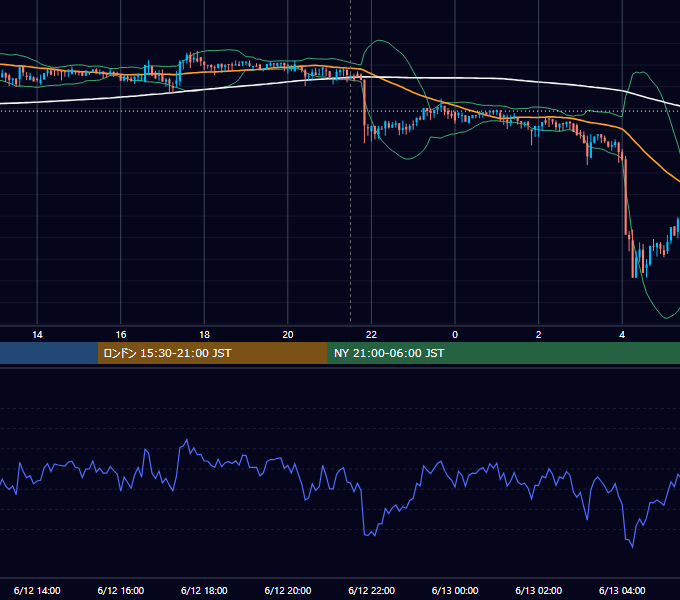680x600 pixels.
Task: Click the 6/12 20:00 date label
Action: [288, 590]
